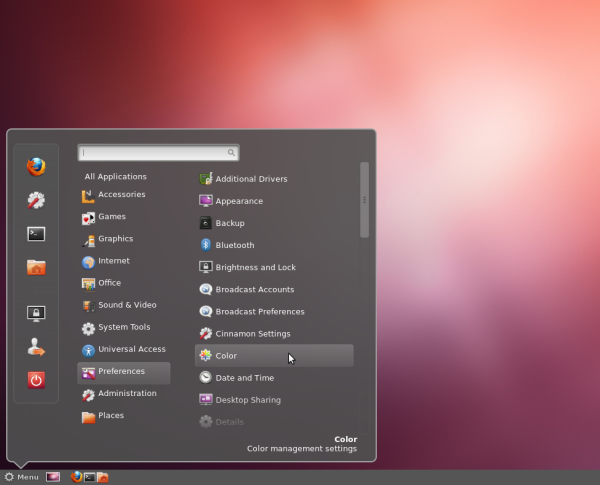Open Broadcast Accounts text entry
This screenshot has height=485, width=600.
(x=254, y=290)
